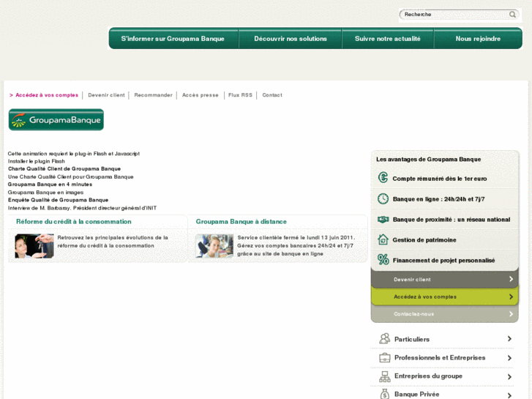The width and height of the screenshot is (532, 399).
Task: Click the Recommander link
Action: (154, 95)
